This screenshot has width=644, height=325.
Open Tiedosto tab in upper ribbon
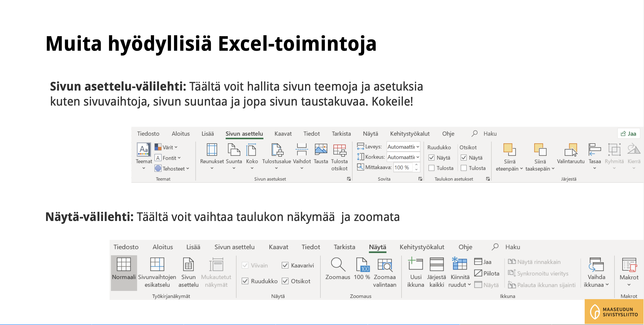(148, 134)
